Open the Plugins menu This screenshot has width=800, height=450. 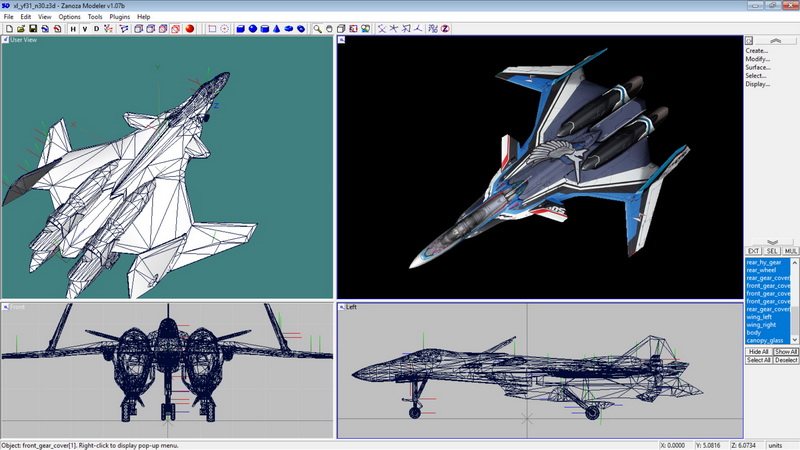pos(119,17)
